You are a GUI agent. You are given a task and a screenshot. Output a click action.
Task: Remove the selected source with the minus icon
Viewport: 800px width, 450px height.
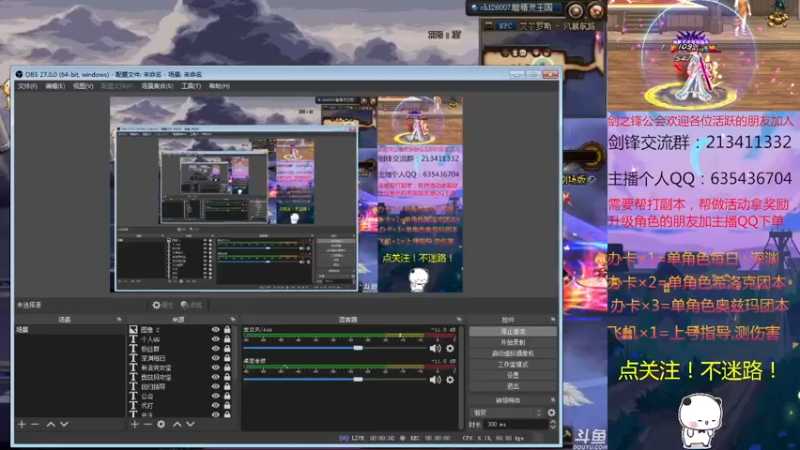click(x=147, y=424)
